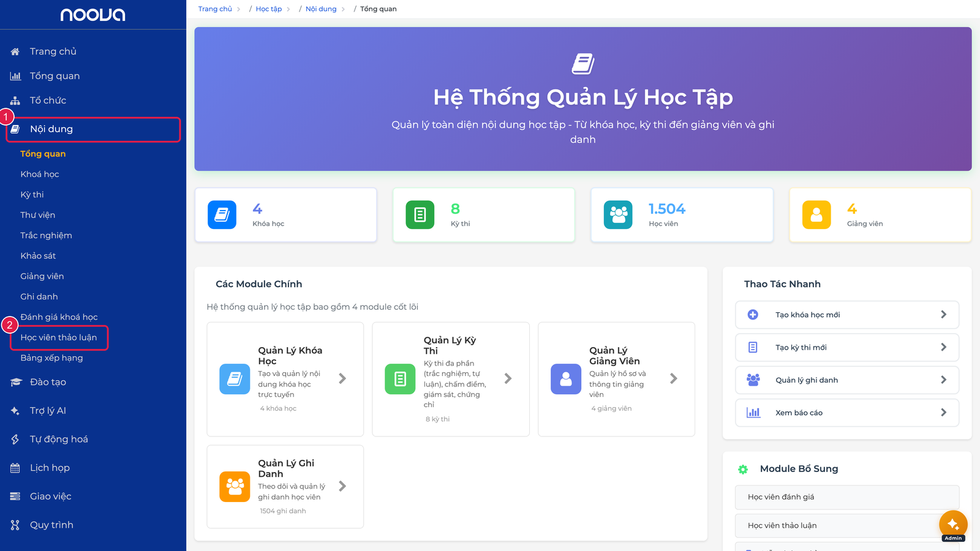The image size is (980, 551).
Task: Go to Trang chủ breadcrumb link
Action: tap(215, 9)
